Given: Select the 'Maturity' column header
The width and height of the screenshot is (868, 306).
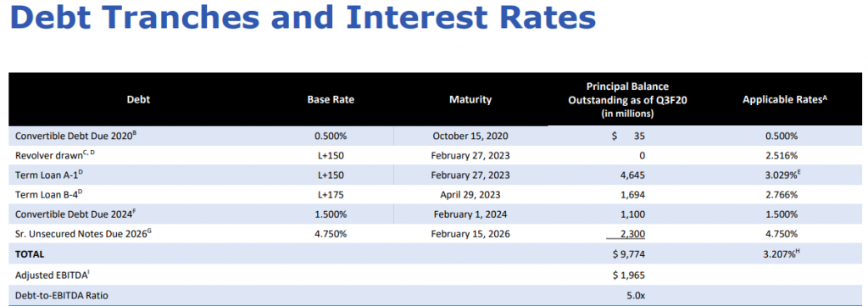Looking at the screenshot, I should tap(470, 100).
